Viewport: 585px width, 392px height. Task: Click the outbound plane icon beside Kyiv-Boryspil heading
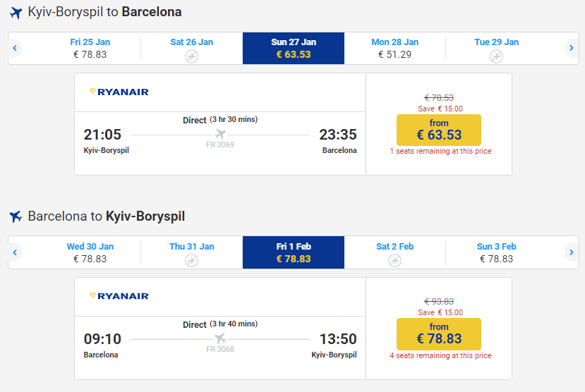pos(16,13)
